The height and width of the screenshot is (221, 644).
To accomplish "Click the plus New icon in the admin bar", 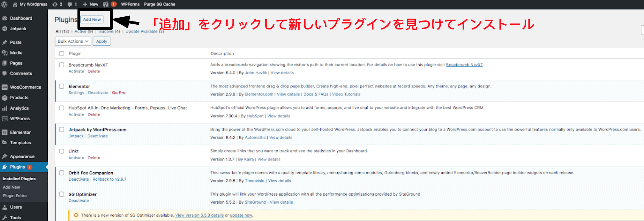I will [85, 4].
